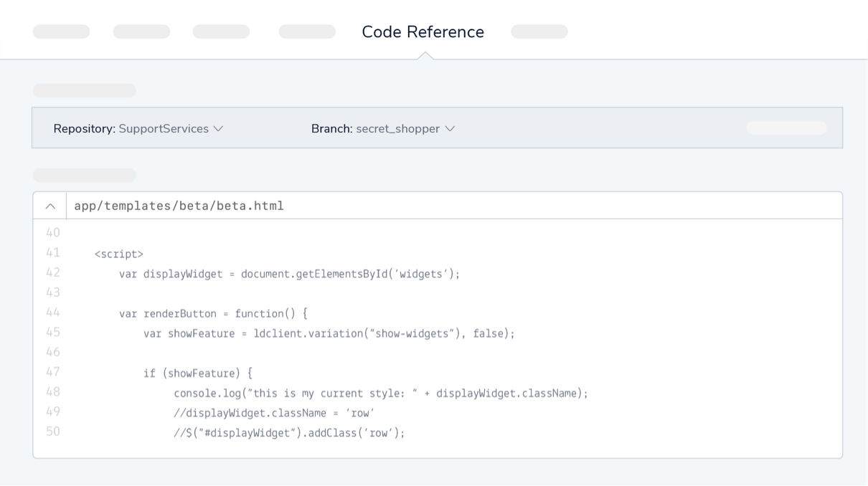Click the console.log statement on line 48
Image resolution: width=868 pixels, height=486 pixels.
(380, 393)
